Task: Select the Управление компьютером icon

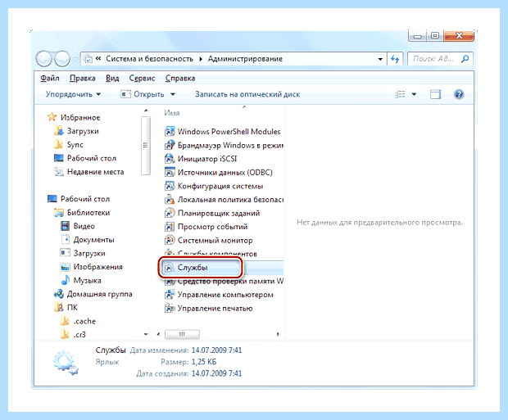Action: (170, 295)
